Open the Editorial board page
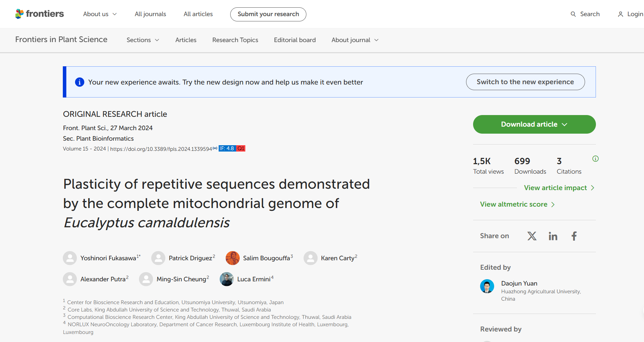 pyautogui.click(x=295, y=40)
